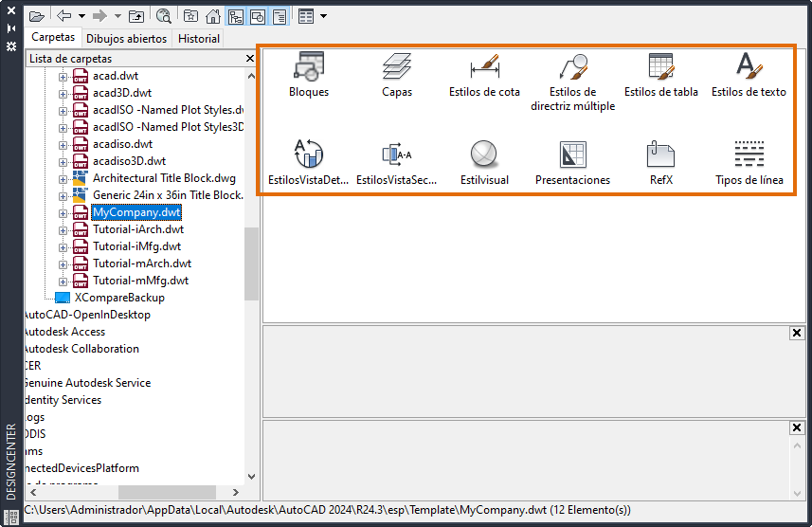Click folder tree horizontal scrollbar thumb
The width and height of the screenshot is (812, 527).
click(x=167, y=492)
